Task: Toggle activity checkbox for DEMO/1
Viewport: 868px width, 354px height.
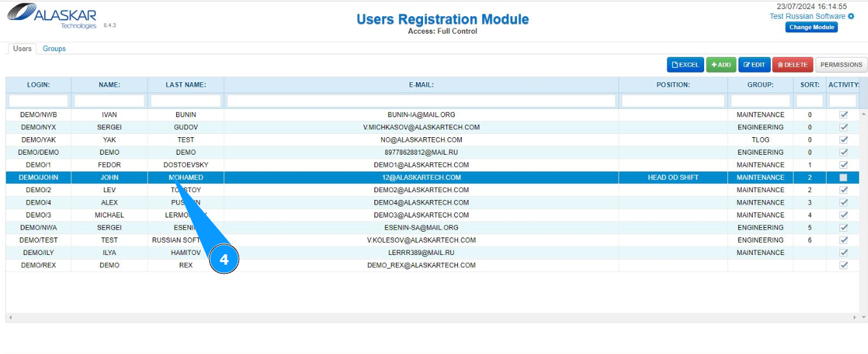Action: coord(843,165)
